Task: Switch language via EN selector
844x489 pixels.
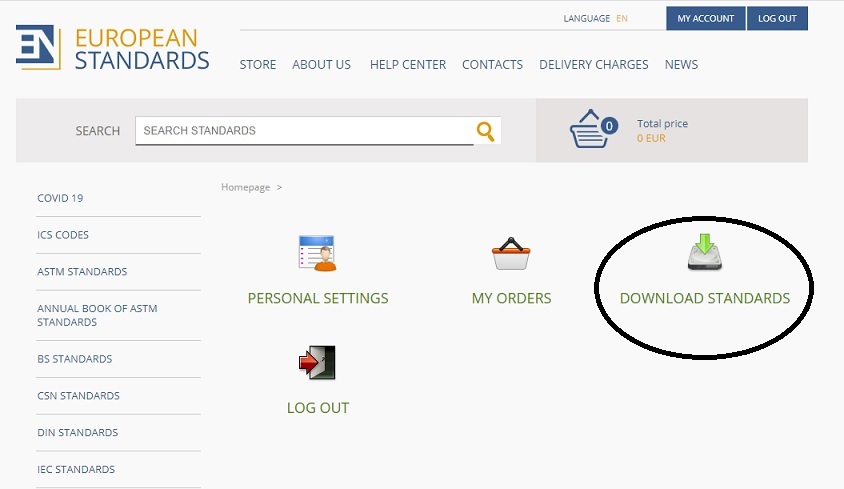Action: [622, 18]
